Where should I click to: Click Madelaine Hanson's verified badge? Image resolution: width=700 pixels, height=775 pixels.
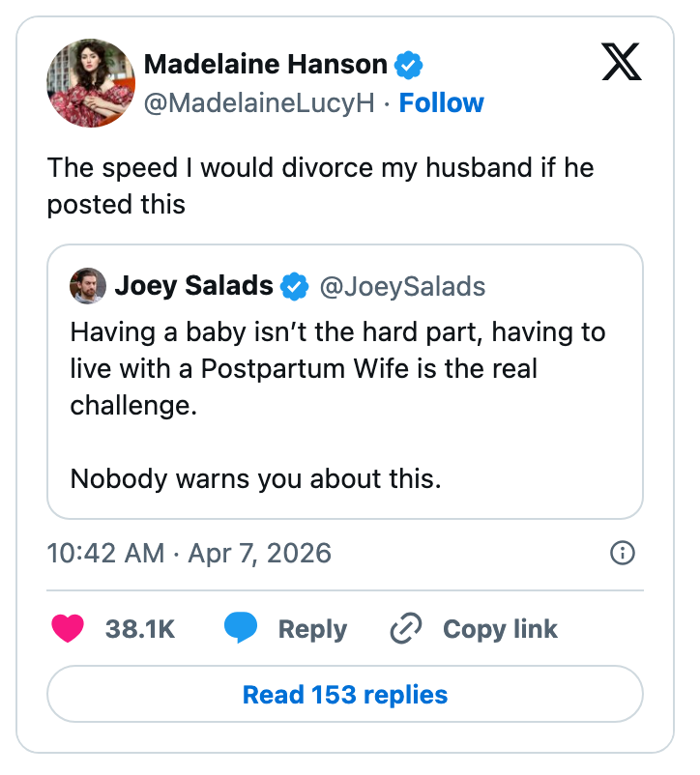[x=409, y=66]
